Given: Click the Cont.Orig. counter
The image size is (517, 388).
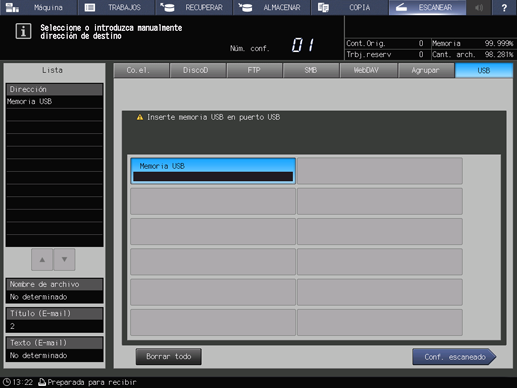Looking at the screenshot, I should pos(385,43).
